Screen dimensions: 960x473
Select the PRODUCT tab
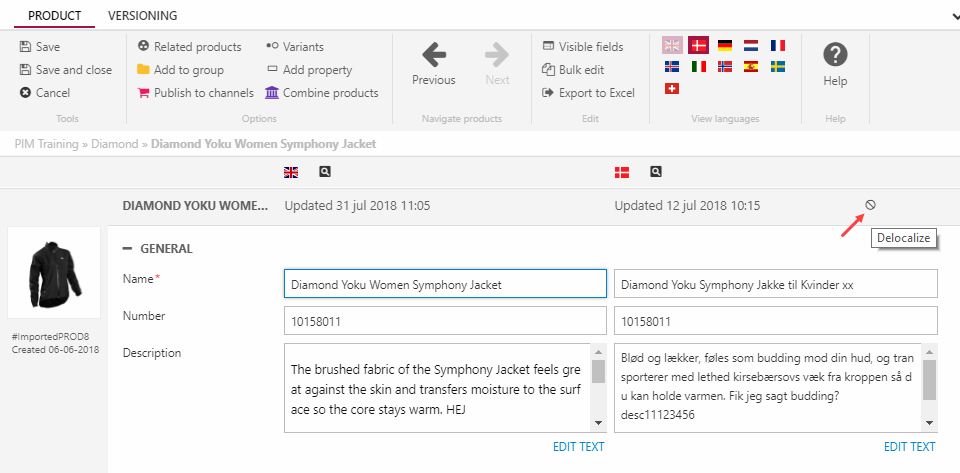55,16
